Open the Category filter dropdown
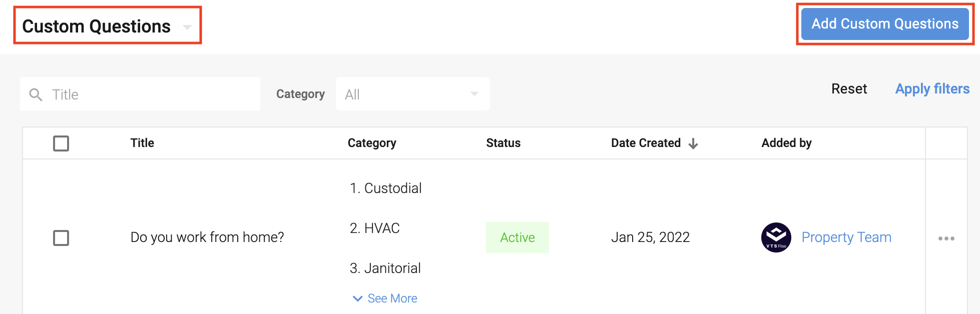The height and width of the screenshot is (314, 980). (x=412, y=94)
